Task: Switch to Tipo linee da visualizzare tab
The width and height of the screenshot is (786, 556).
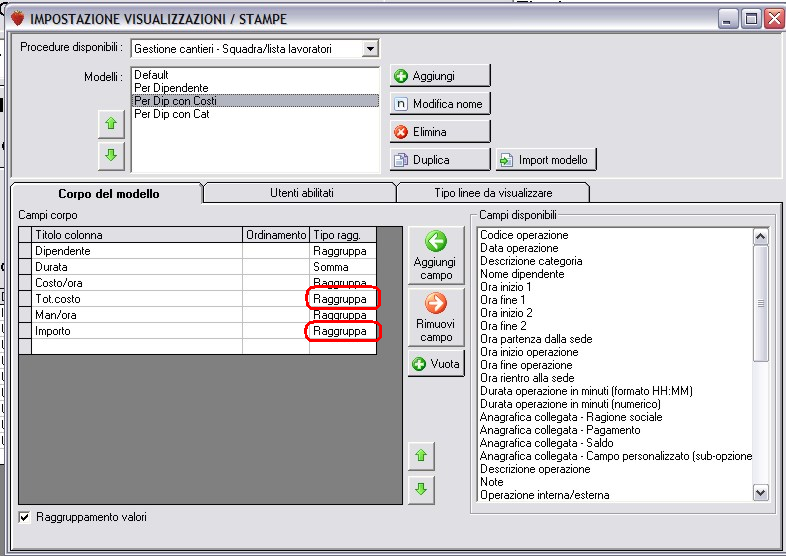Action: [493, 193]
